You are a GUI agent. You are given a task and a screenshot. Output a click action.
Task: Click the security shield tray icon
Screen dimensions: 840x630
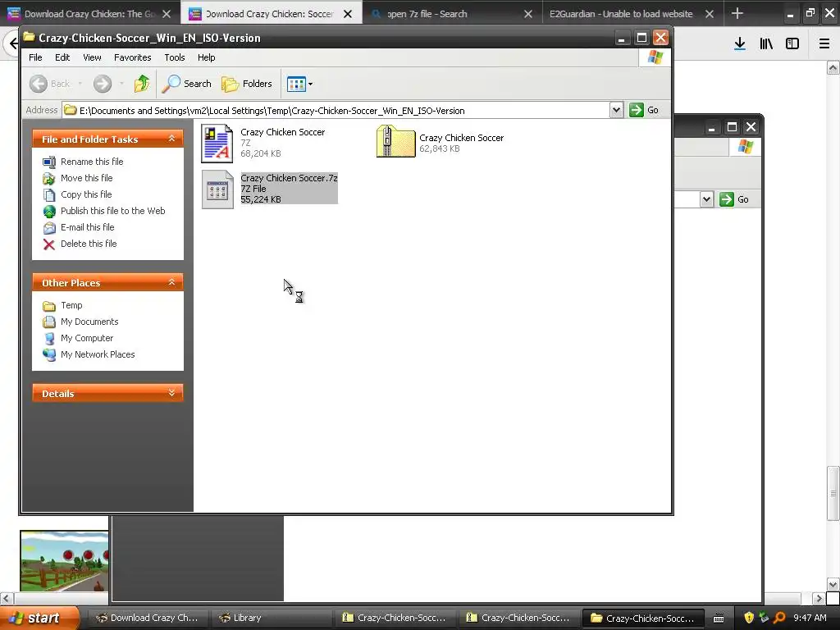point(749,618)
